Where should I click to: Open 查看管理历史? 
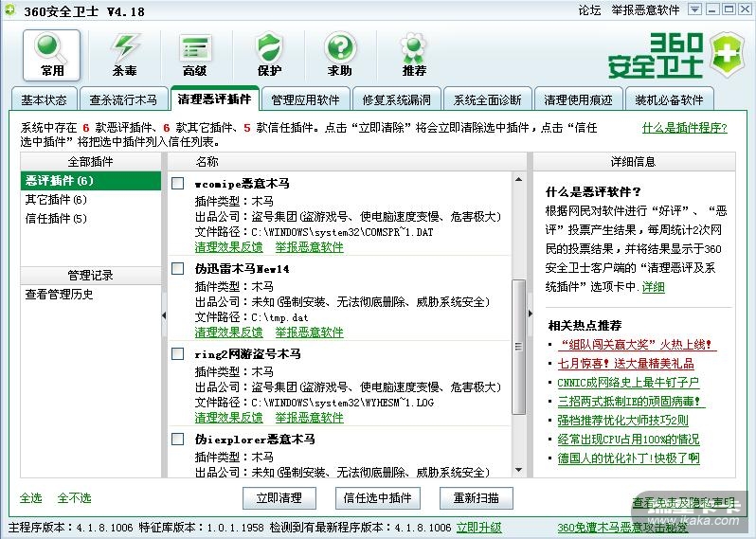60,294
